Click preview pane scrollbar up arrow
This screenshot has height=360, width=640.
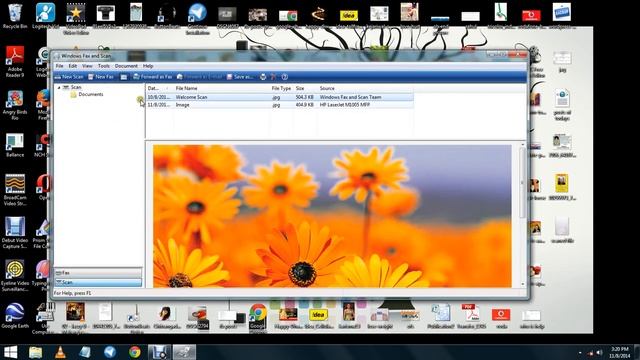tap(522, 145)
